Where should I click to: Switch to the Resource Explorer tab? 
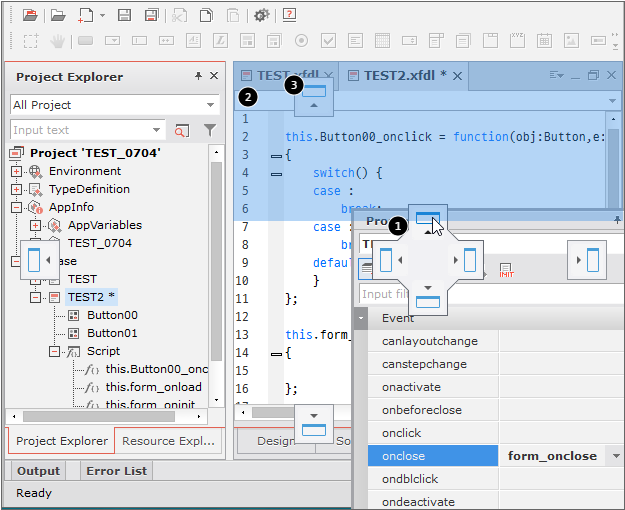[167, 441]
